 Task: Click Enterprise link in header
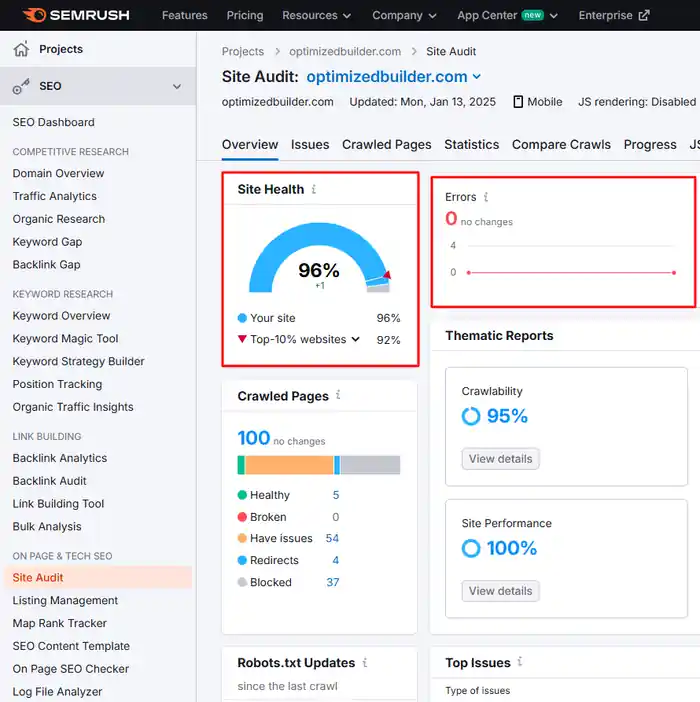(x=614, y=15)
